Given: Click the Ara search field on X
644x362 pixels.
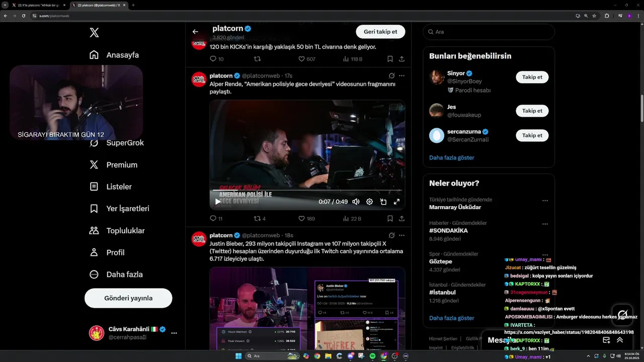Looking at the screenshot, I should (x=489, y=32).
